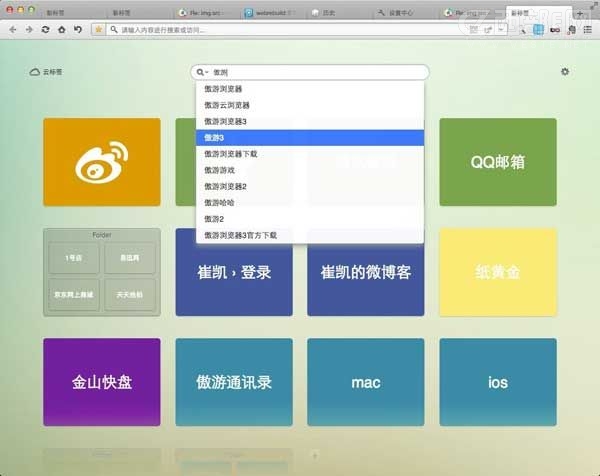The image size is (600, 476).
Task: Open the 傲游通讯录 tile
Action: (234, 382)
